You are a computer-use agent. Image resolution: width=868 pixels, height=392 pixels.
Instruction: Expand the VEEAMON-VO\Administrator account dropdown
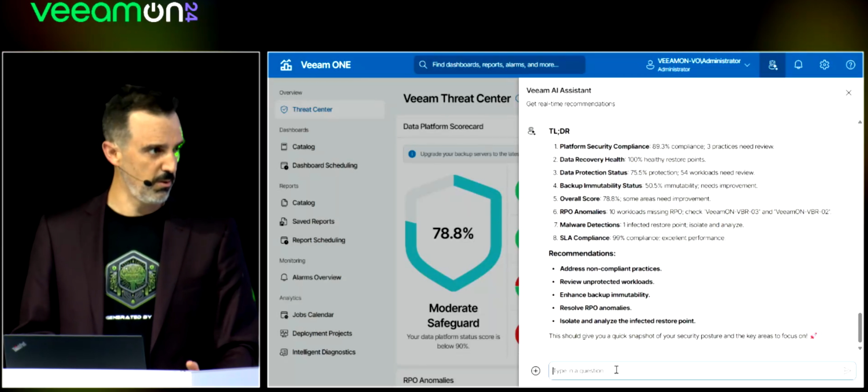tap(747, 65)
